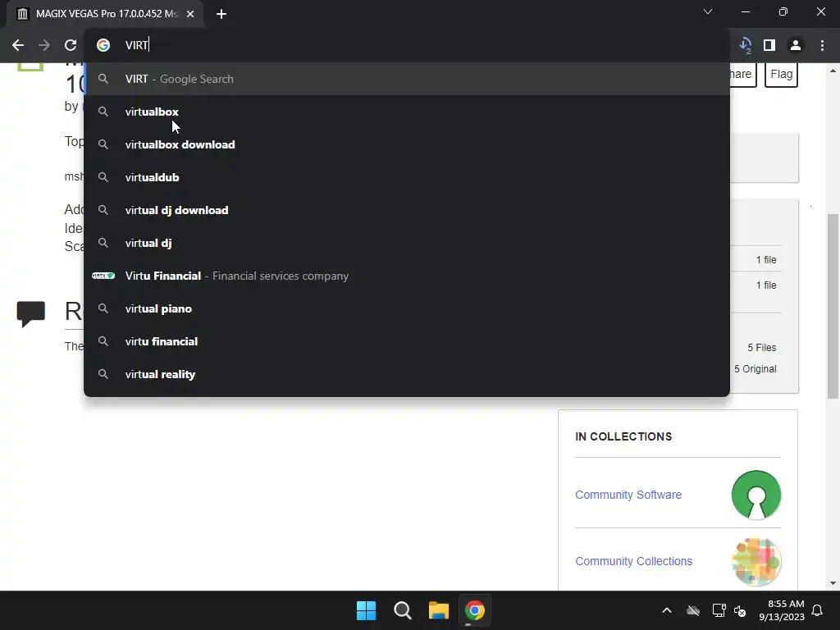The height and width of the screenshot is (630, 840).
Task: Choose the 'virtual dj download' suggestion
Action: point(407,210)
